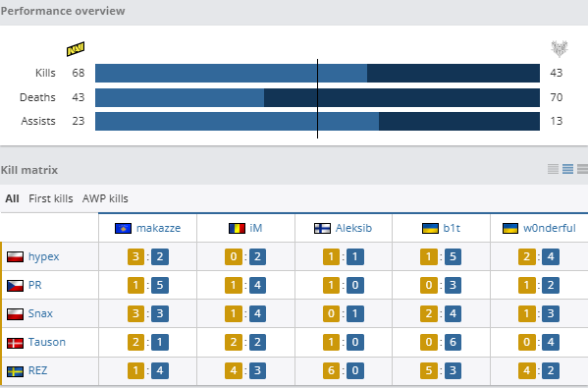Image resolution: width=588 pixels, height=388 pixels.
Task: Click REZ vs iM cell 4:3
Action: (x=245, y=370)
